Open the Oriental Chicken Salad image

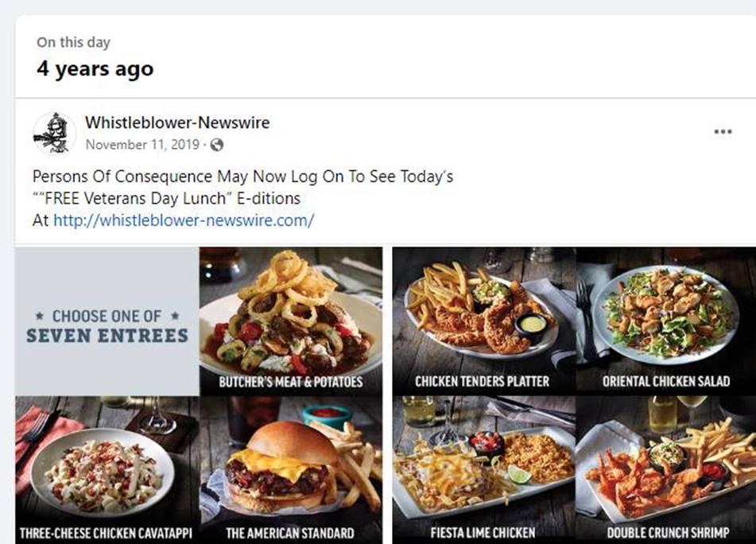click(666, 321)
